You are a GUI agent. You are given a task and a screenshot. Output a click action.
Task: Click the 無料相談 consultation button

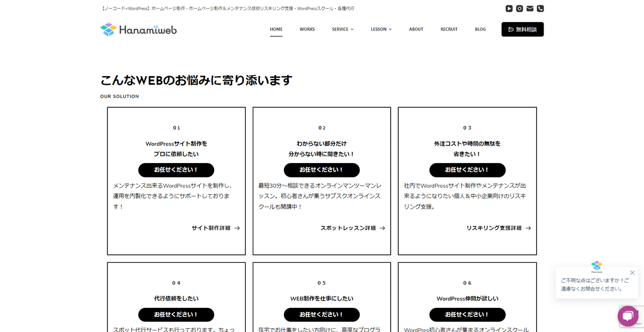(x=522, y=29)
